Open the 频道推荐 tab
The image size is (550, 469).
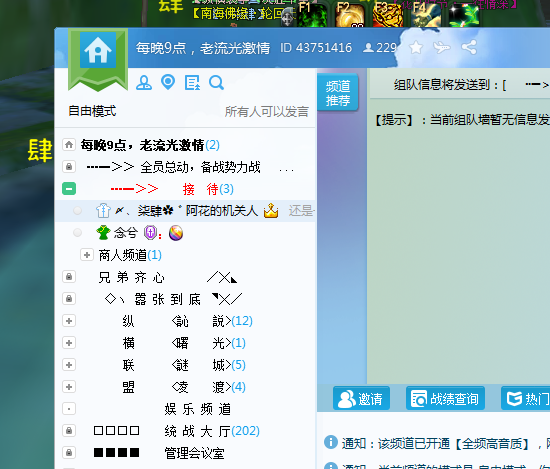(338, 93)
